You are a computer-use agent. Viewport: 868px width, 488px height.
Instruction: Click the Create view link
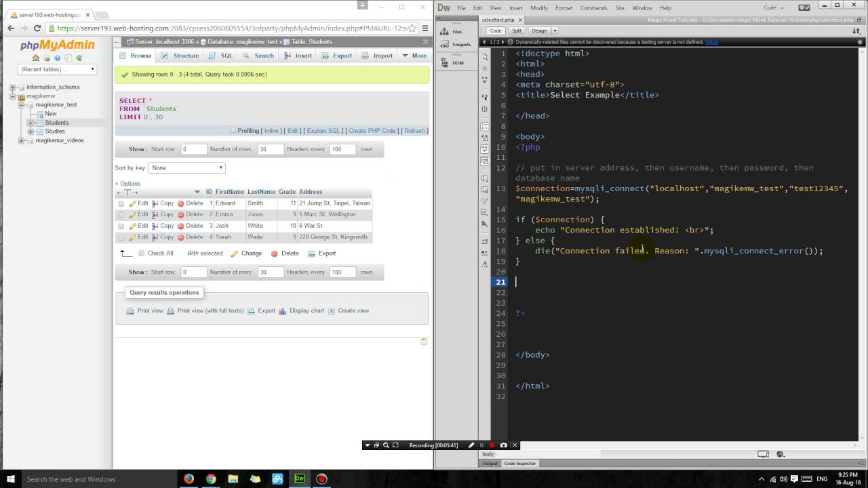pos(353,311)
